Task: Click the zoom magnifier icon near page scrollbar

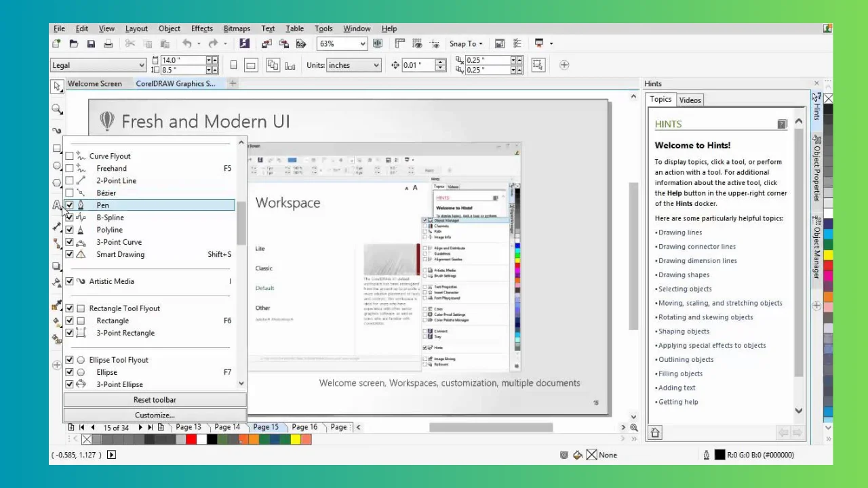Action: (x=633, y=427)
